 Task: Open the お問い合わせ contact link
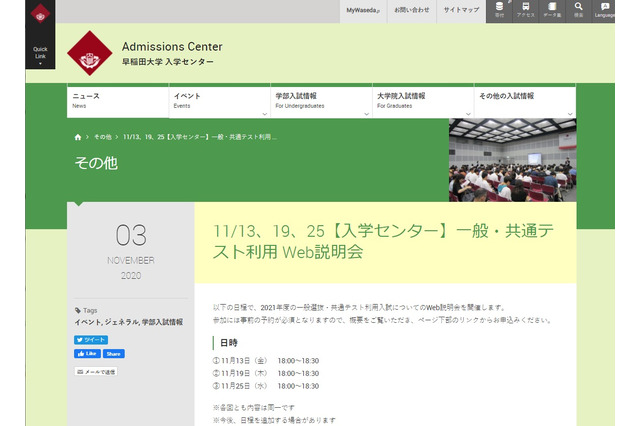411,11
